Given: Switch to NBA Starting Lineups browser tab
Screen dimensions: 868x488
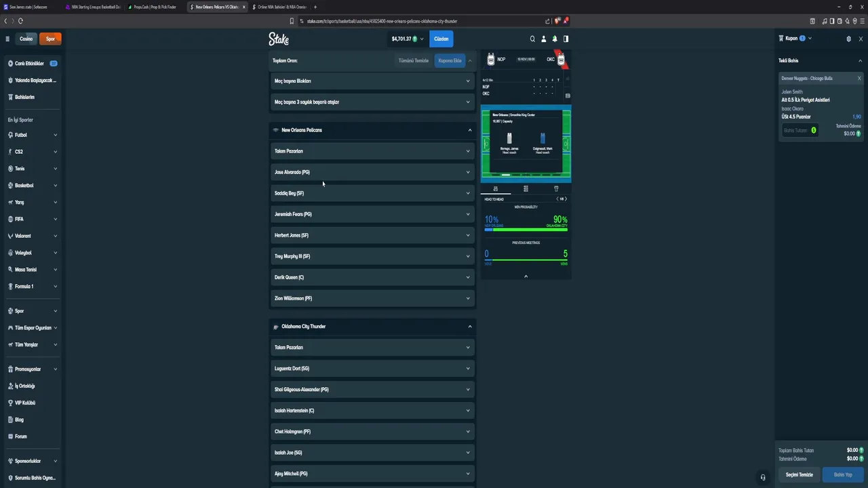Looking at the screenshot, I should 93,7.
